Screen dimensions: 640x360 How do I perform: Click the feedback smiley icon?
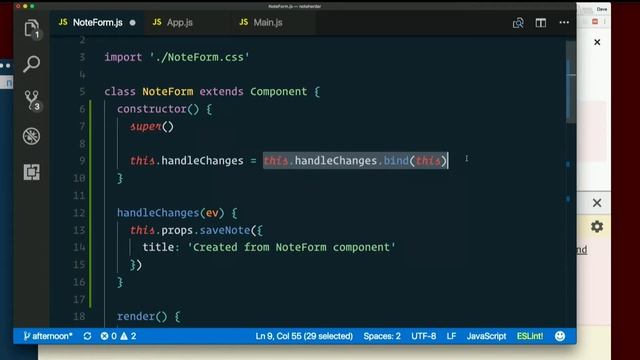click(x=560, y=336)
